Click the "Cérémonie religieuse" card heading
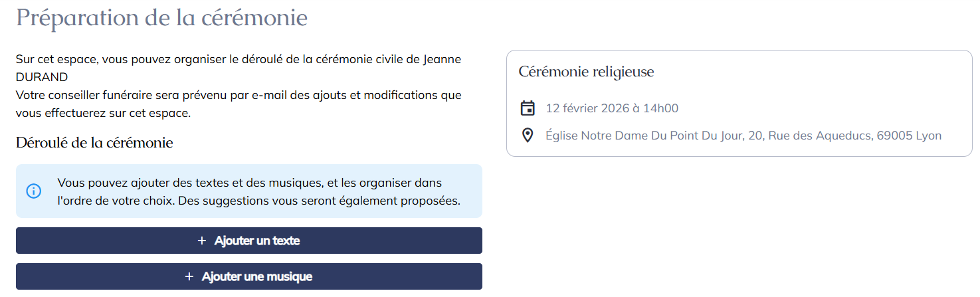The height and width of the screenshot is (297, 980). point(586,72)
